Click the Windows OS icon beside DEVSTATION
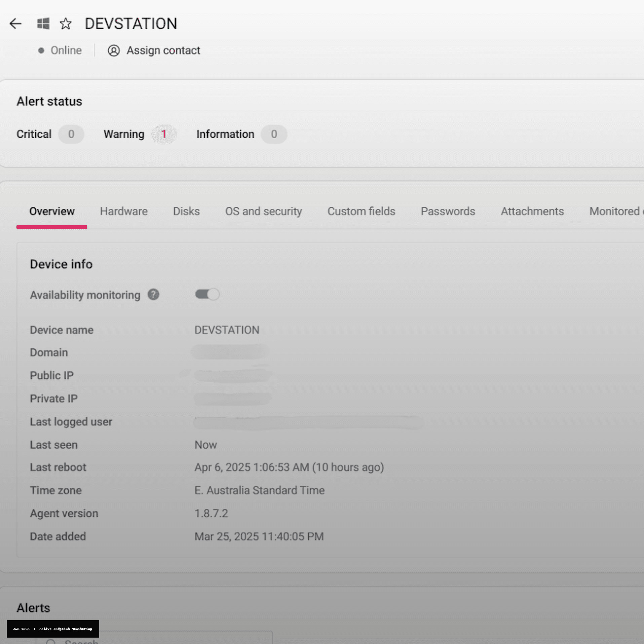Image resolution: width=644 pixels, height=644 pixels. 43,24
